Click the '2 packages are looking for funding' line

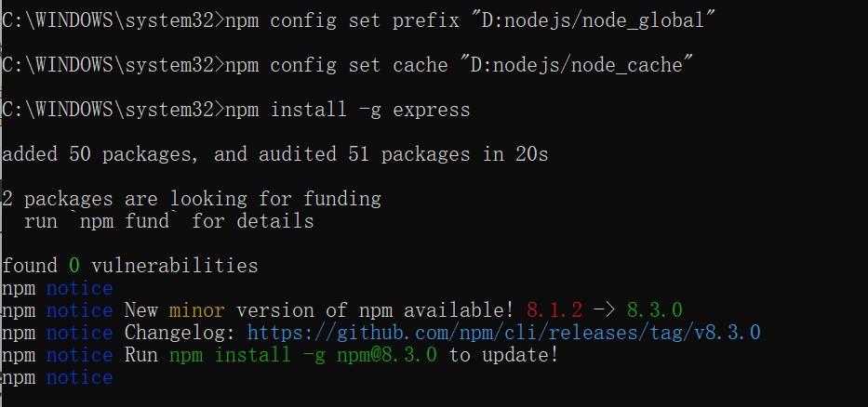coord(192,199)
